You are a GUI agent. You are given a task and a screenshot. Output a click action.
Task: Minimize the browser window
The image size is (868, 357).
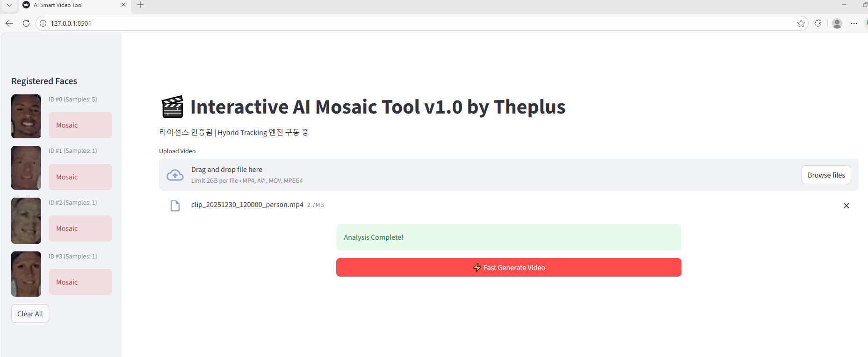tap(844, 5)
